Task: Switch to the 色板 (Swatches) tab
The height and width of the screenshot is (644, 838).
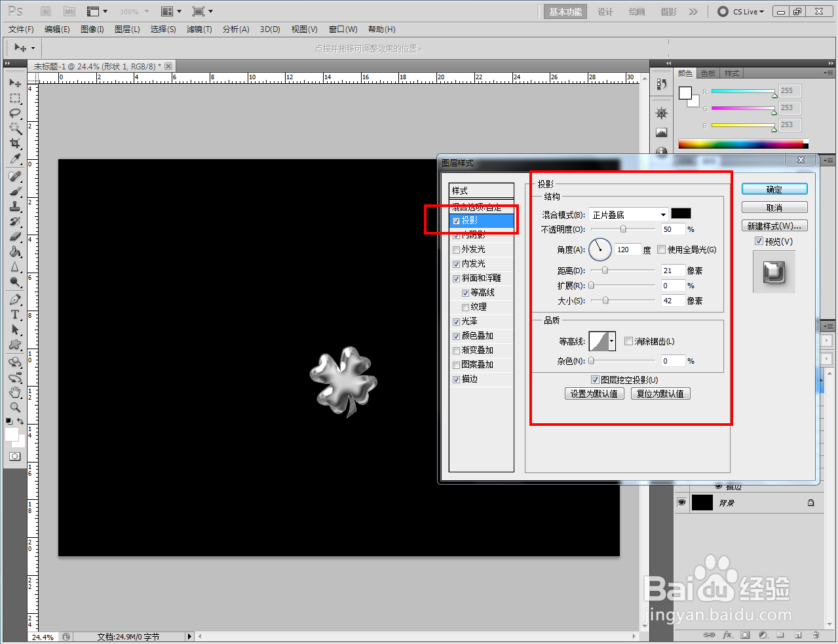Action: [708, 73]
